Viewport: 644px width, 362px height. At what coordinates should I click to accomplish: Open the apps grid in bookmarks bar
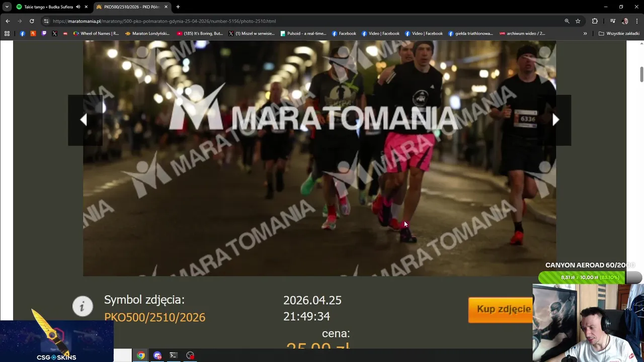[x=7, y=34]
